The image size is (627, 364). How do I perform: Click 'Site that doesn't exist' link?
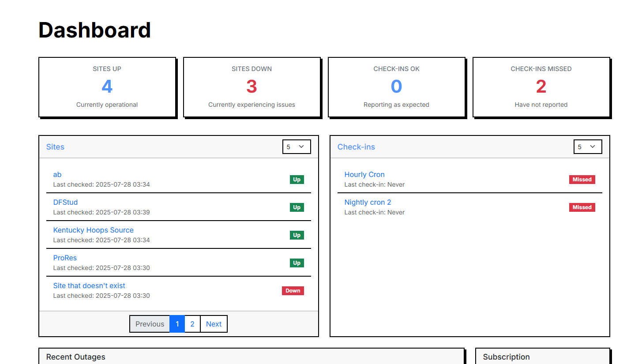[x=89, y=286]
